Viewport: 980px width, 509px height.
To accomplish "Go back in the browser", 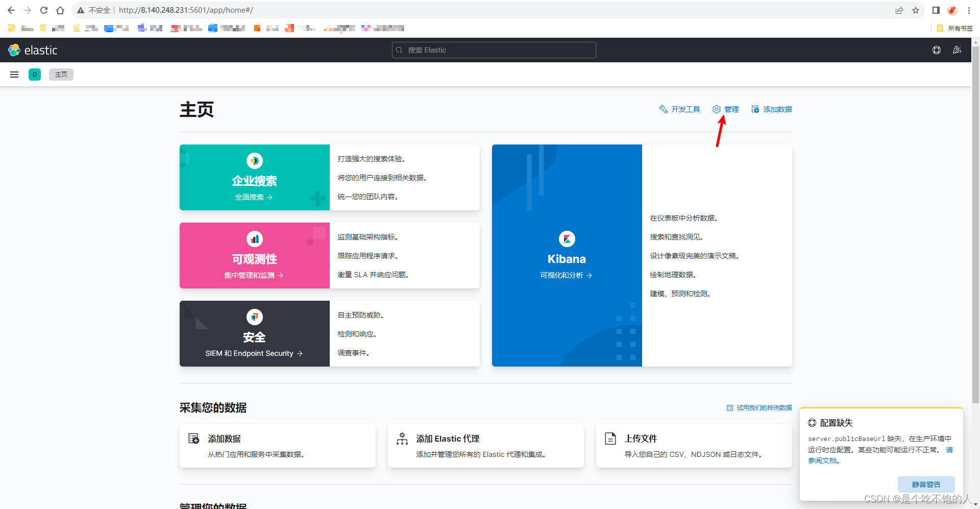I will tap(11, 10).
